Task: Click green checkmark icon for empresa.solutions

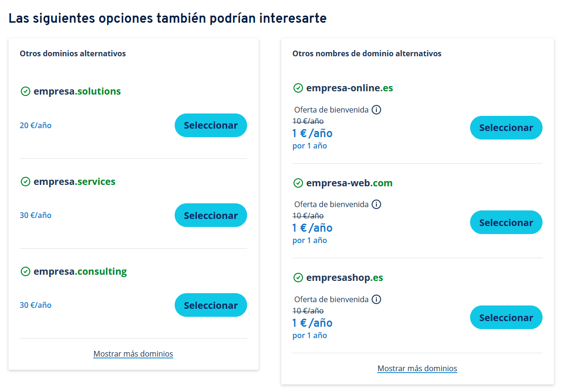Action: (x=26, y=91)
